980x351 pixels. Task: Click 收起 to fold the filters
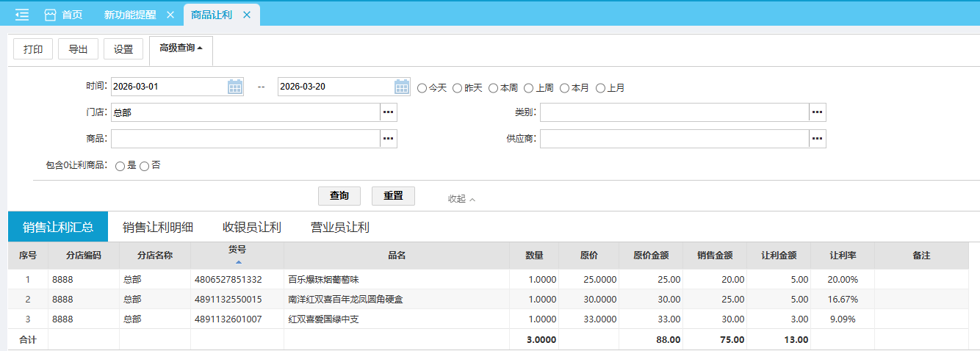tap(461, 198)
